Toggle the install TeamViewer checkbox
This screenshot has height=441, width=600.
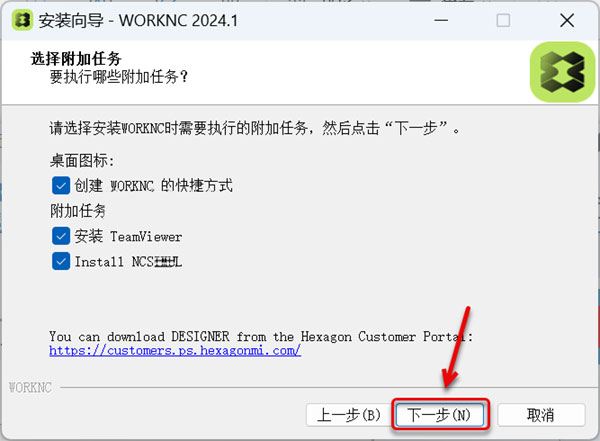coord(61,236)
